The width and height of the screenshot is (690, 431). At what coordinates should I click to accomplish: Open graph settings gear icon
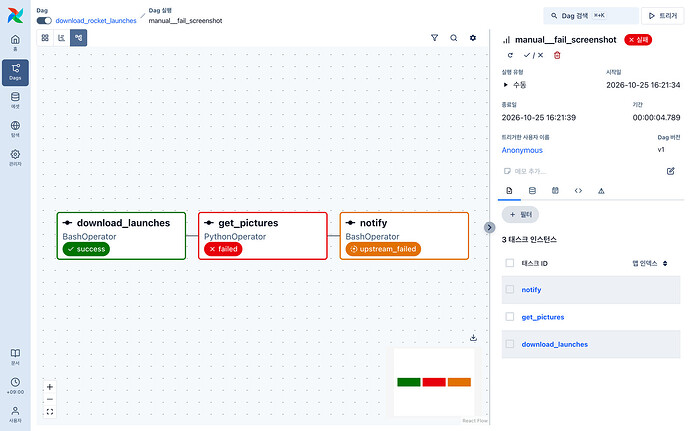click(473, 38)
